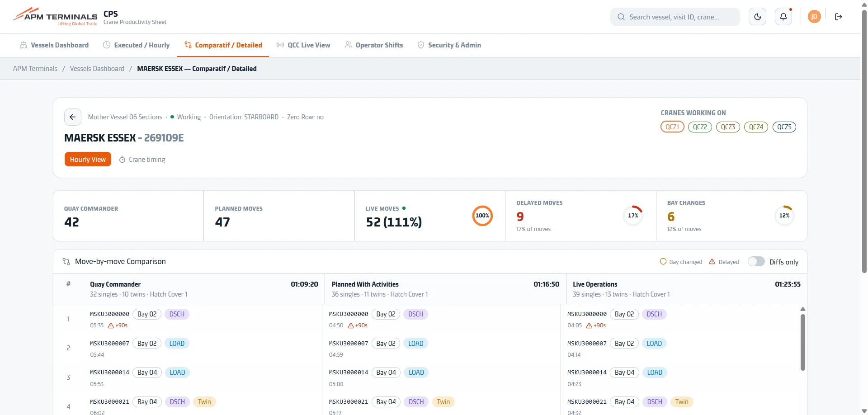Image resolution: width=868 pixels, height=415 pixels.
Task: Click the Vessels Dashboard ship icon
Action: (24, 45)
